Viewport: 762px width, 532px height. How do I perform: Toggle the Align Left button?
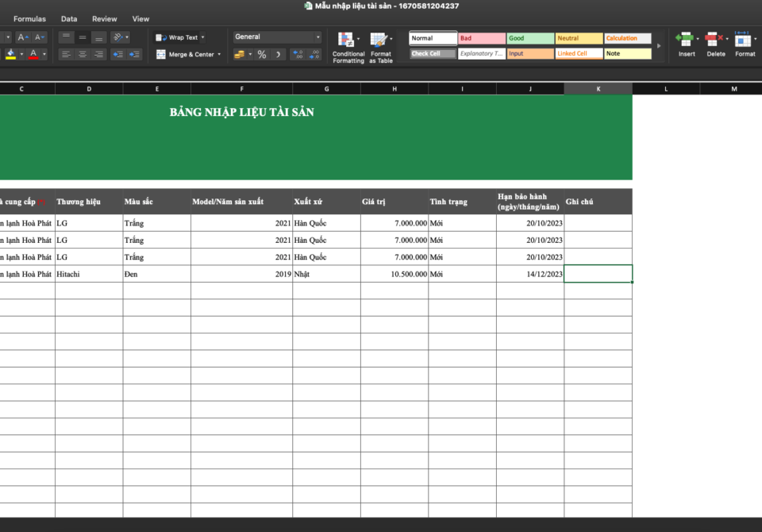(x=67, y=55)
